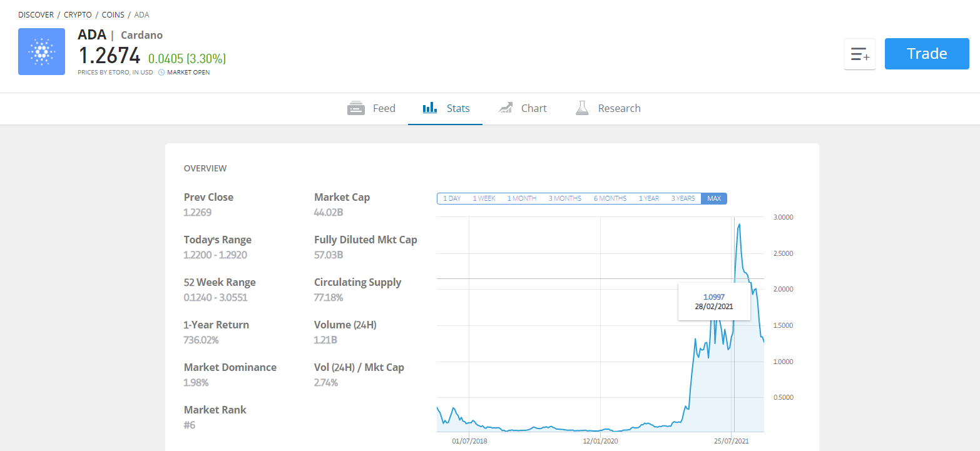Click ADA in the breadcrumb

[x=142, y=14]
